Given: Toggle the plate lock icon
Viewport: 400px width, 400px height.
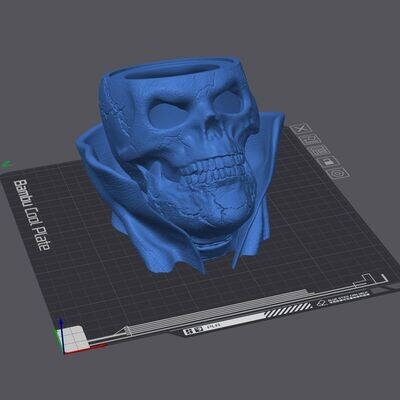Looking at the screenshot, I should [328, 162].
